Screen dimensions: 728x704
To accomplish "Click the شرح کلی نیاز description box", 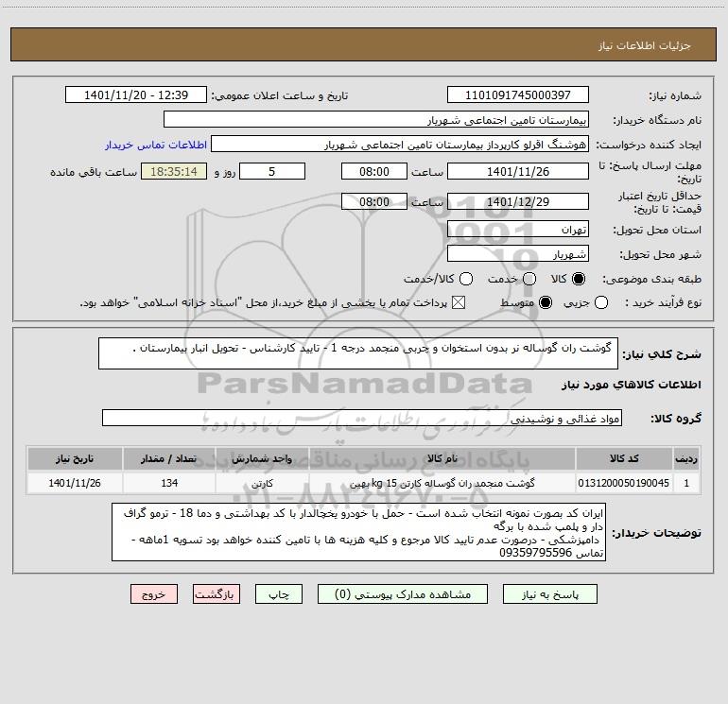I will tap(358, 353).
